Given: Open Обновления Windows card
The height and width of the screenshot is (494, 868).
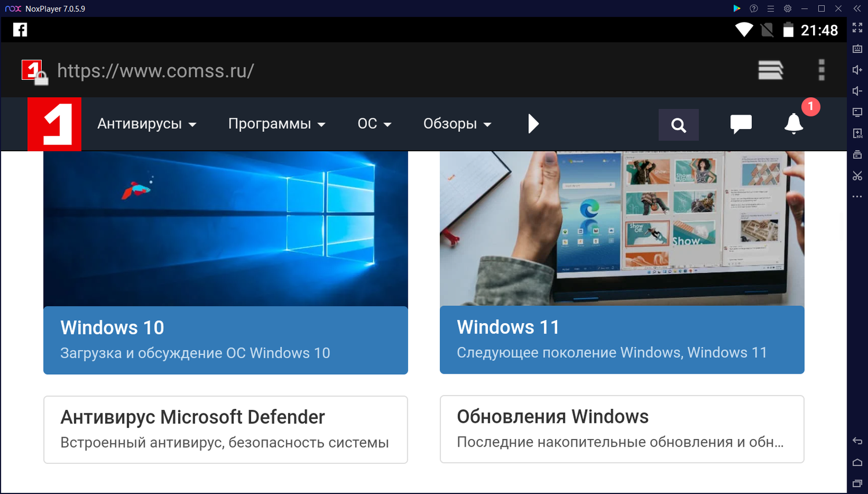Looking at the screenshot, I should (x=622, y=429).
